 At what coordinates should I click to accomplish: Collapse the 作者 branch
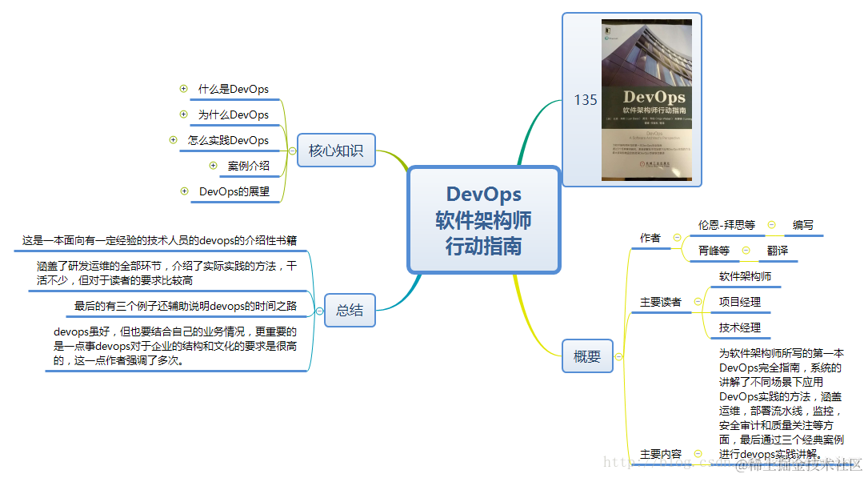677,237
